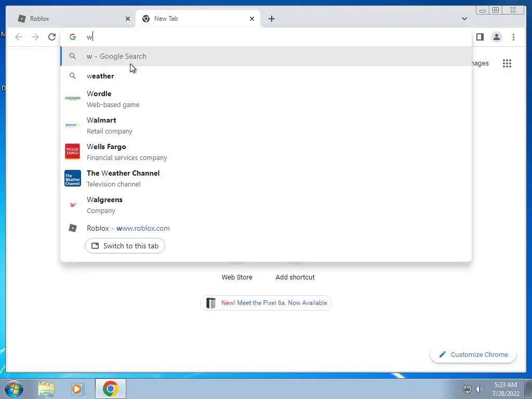Screen dimensions: 532x399
Task: Click the Walmart suggestion logo
Action: click(73, 125)
